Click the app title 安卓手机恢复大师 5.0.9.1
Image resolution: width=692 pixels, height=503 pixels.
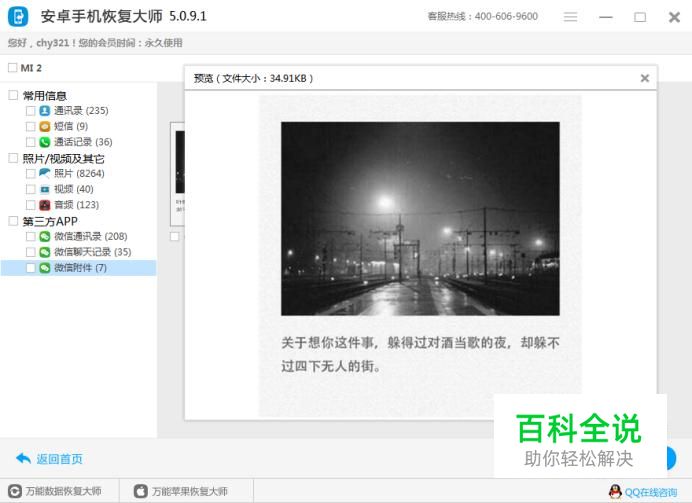(x=124, y=16)
